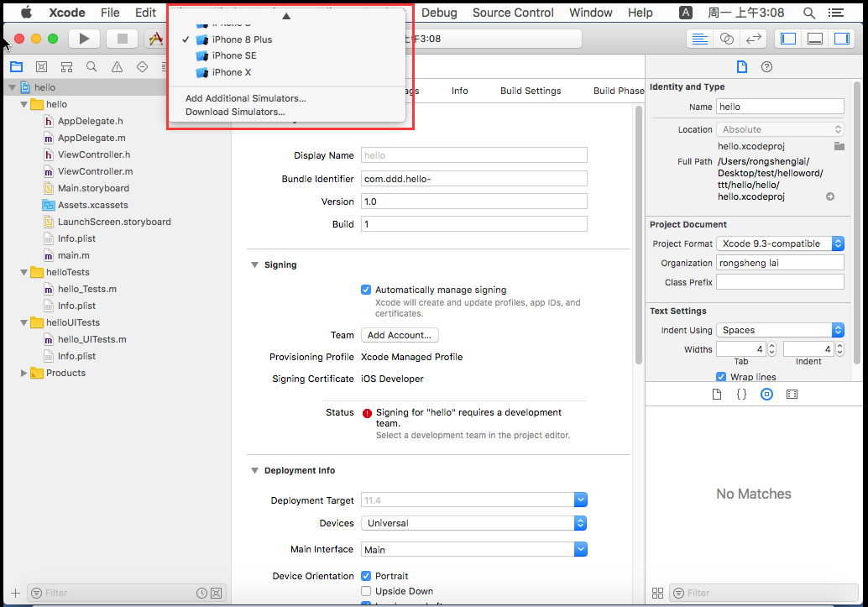Open the Issue navigator warning triangle icon

click(117, 67)
